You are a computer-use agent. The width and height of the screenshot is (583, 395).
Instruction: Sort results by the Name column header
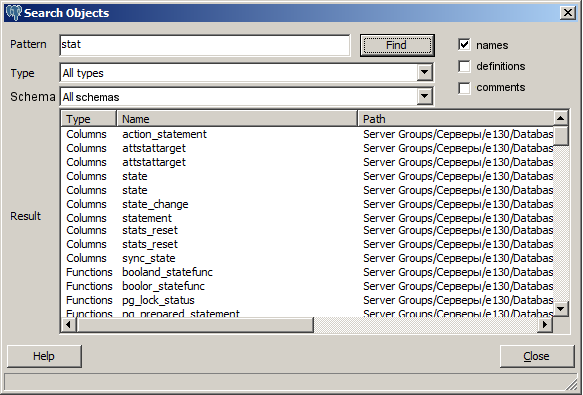pyautogui.click(x=237, y=119)
